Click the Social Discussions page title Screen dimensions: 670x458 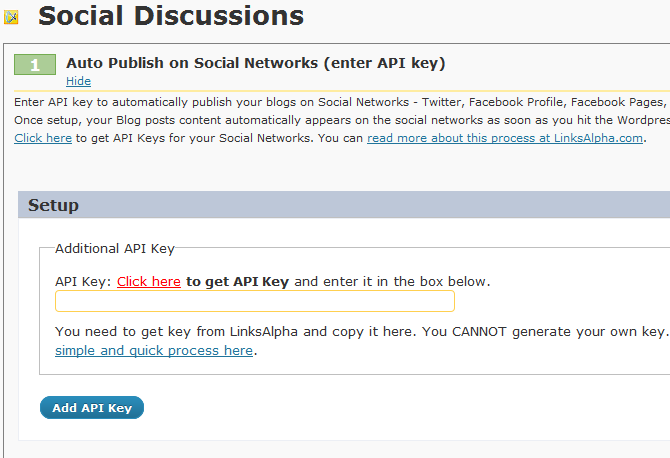(171, 16)
